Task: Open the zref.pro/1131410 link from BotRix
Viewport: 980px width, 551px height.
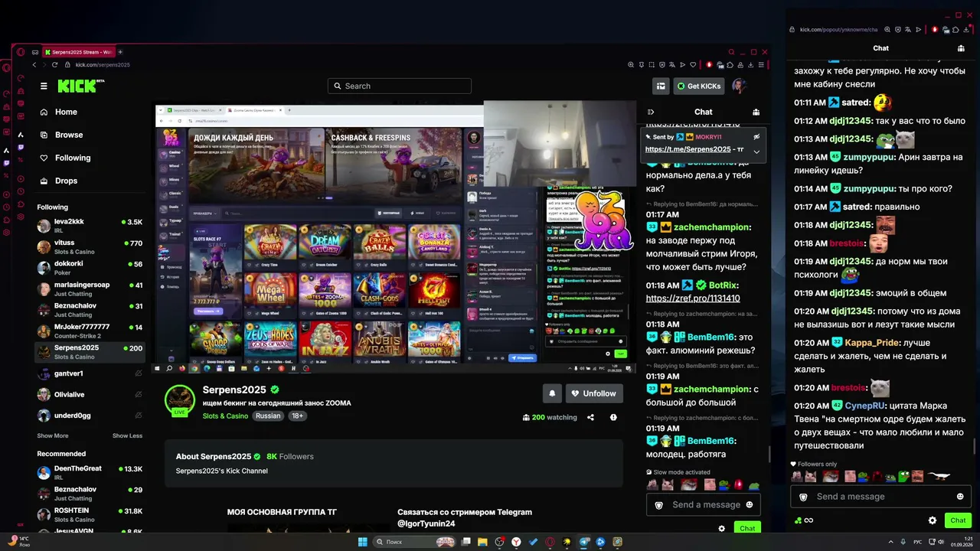Action: click(x=693, y=298)
